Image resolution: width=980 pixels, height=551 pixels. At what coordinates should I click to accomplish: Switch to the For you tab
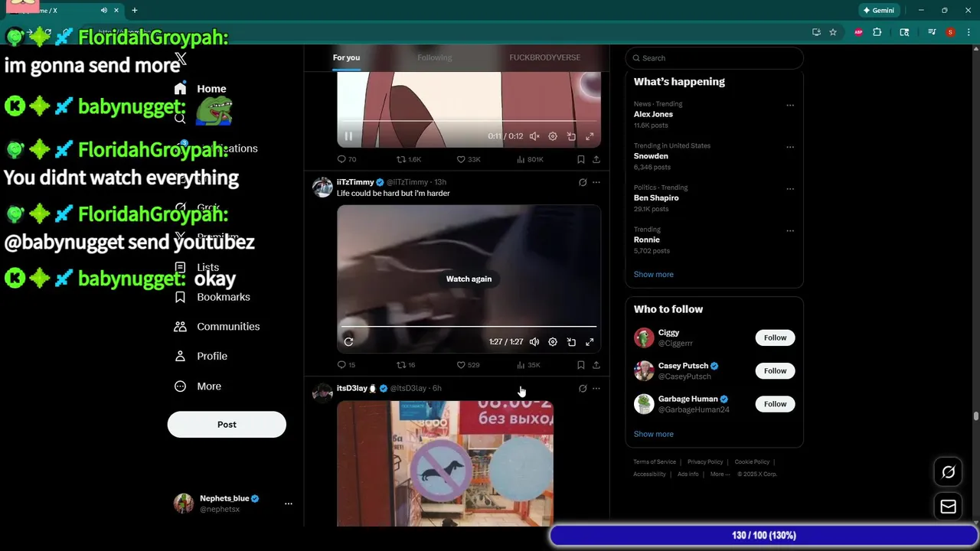[346, 57]
